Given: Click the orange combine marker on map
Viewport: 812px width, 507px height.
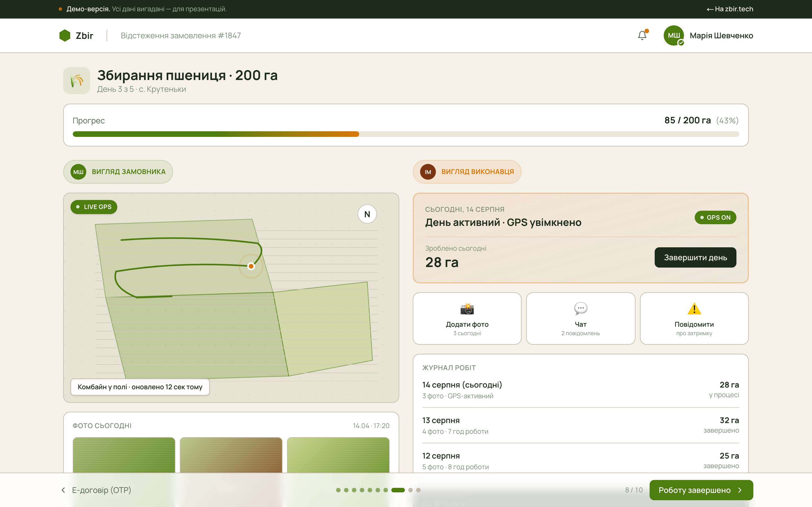Looking at the screenshot, I should pyautogui.click(x=251, y=266).
